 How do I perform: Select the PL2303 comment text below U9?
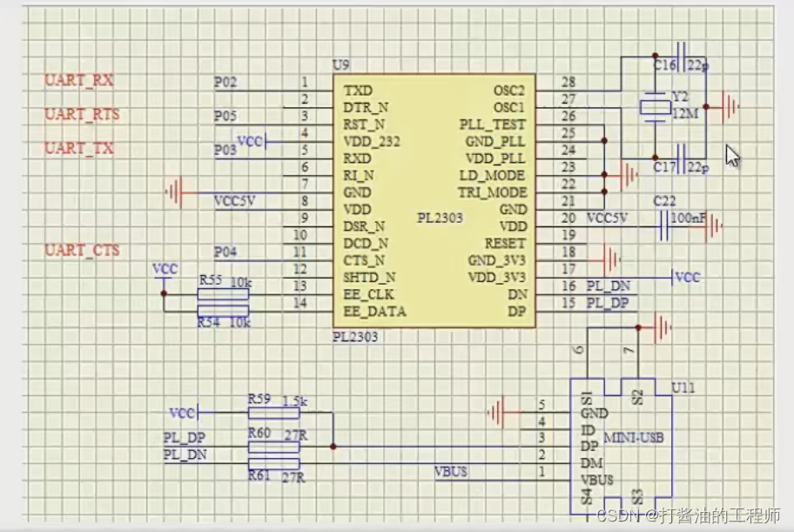[355, 337]
